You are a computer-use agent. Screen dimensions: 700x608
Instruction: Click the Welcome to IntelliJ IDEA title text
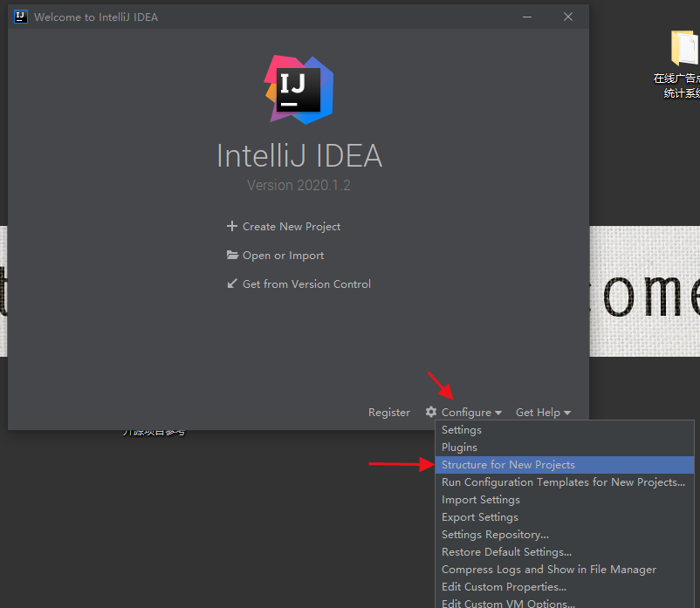coord(96,17)
